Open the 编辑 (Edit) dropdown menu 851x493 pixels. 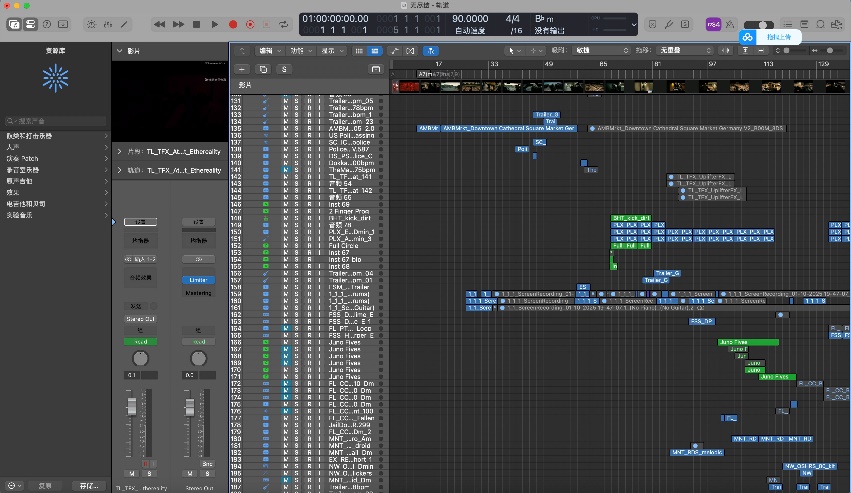269,49
